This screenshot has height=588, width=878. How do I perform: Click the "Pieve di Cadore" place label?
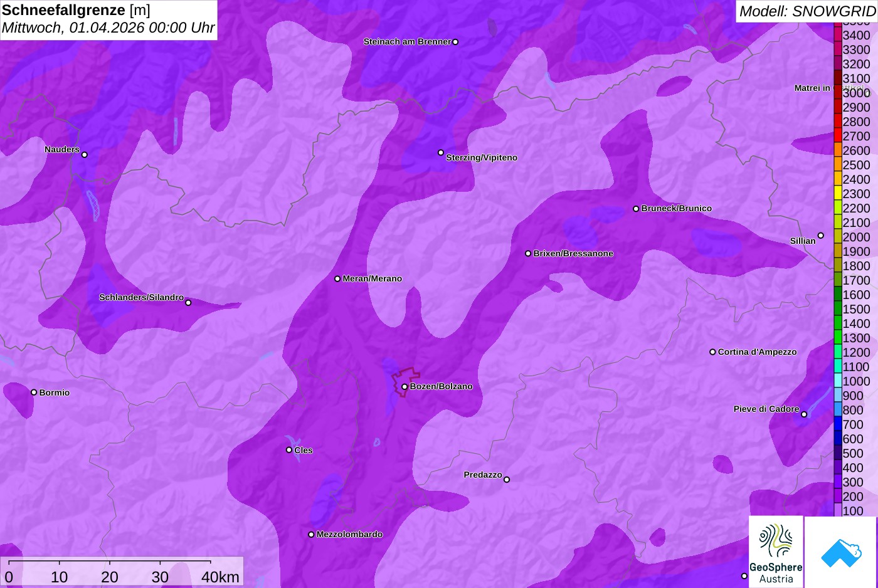766,409
